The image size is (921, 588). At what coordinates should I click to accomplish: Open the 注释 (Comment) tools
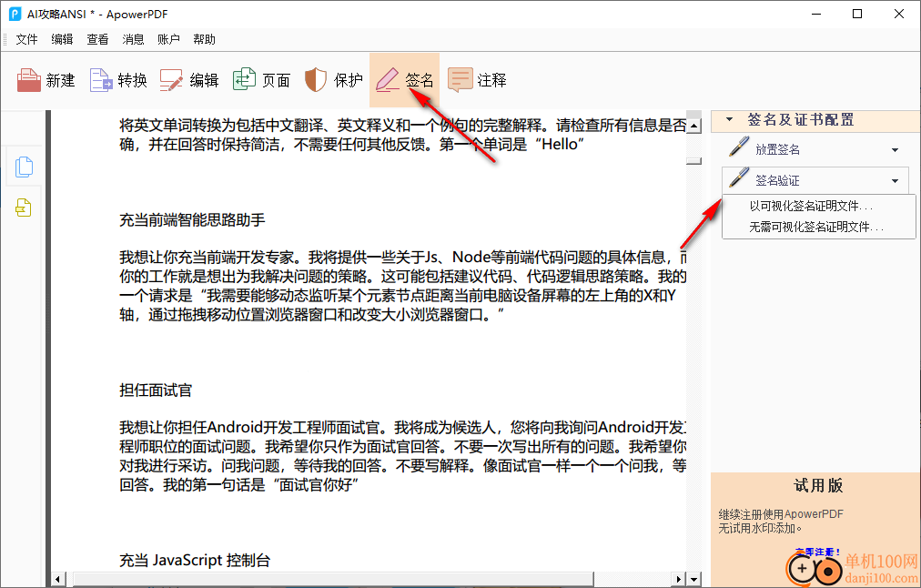click(477, 80)
